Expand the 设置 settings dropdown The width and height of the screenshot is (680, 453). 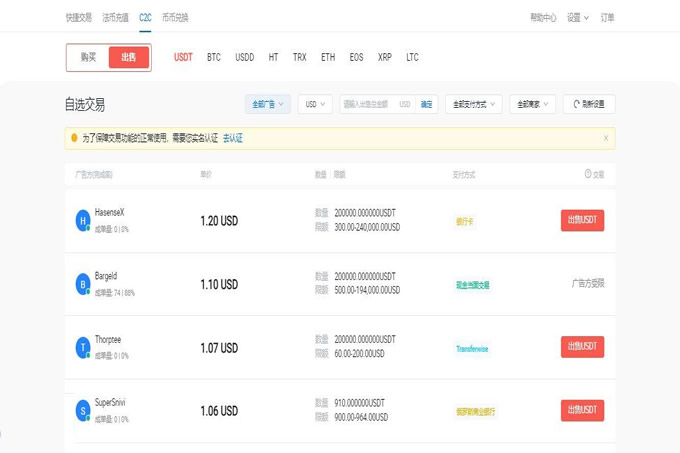(x=578, y=18)
